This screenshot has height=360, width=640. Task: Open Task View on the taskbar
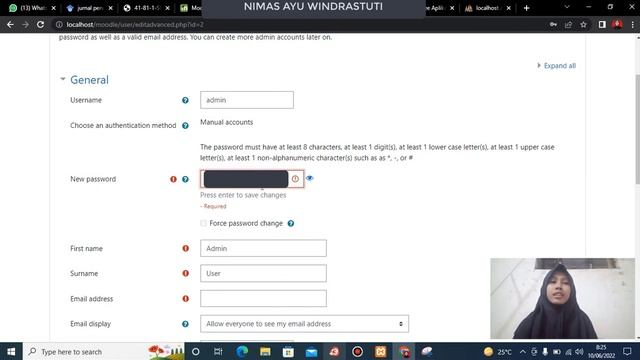pyautogui.click(x=218, y=351)
